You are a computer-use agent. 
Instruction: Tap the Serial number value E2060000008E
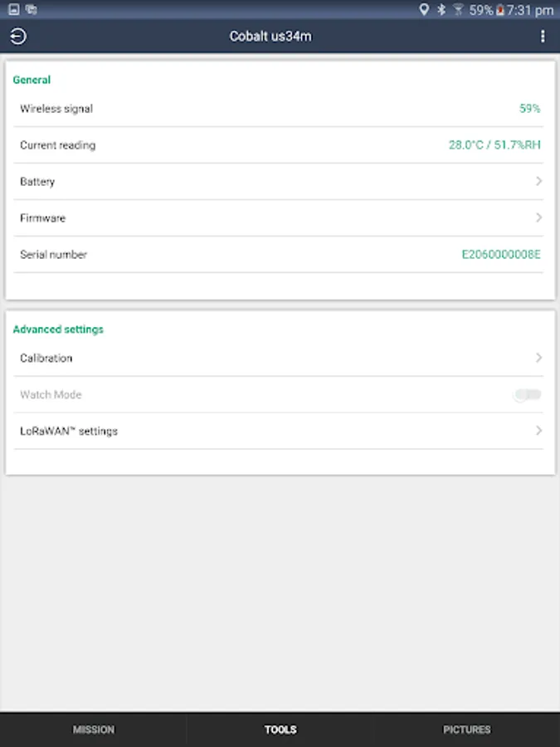501,254
